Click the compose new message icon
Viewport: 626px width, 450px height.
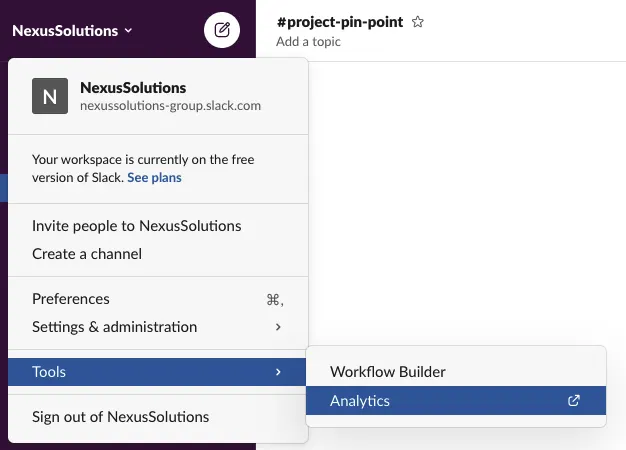tap(222, 30)
